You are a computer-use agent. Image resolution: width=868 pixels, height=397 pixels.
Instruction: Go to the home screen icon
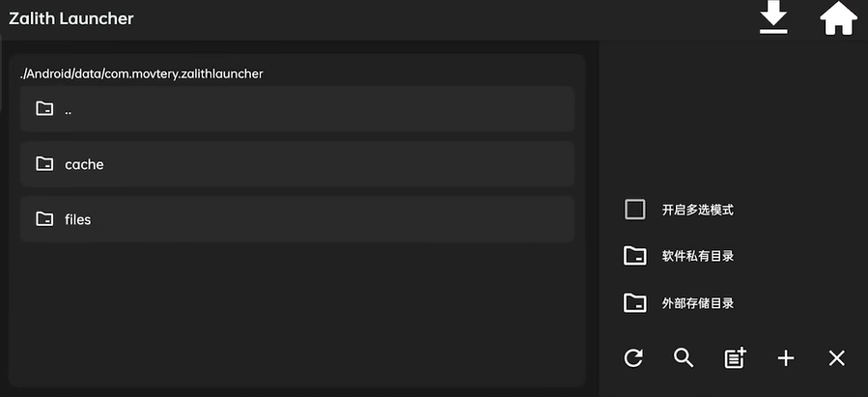838,18
